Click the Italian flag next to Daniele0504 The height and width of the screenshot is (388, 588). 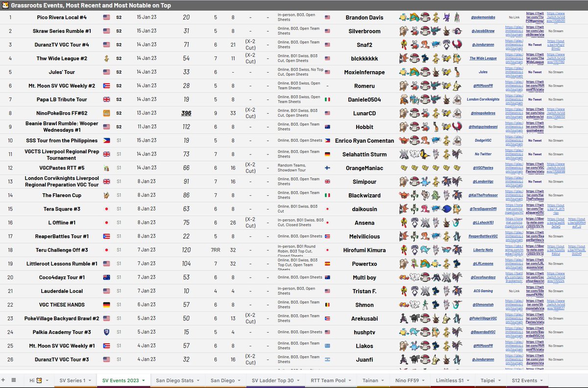click(327, 99)
